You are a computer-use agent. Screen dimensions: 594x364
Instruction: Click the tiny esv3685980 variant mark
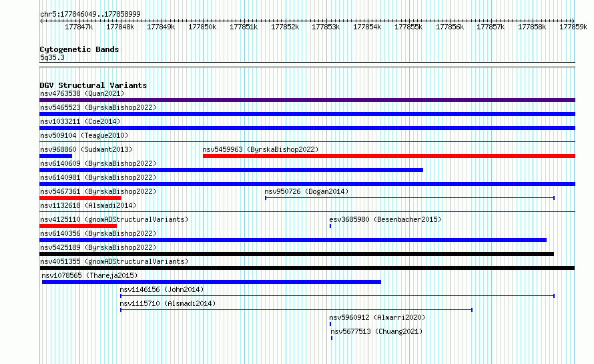coord(330,226)
